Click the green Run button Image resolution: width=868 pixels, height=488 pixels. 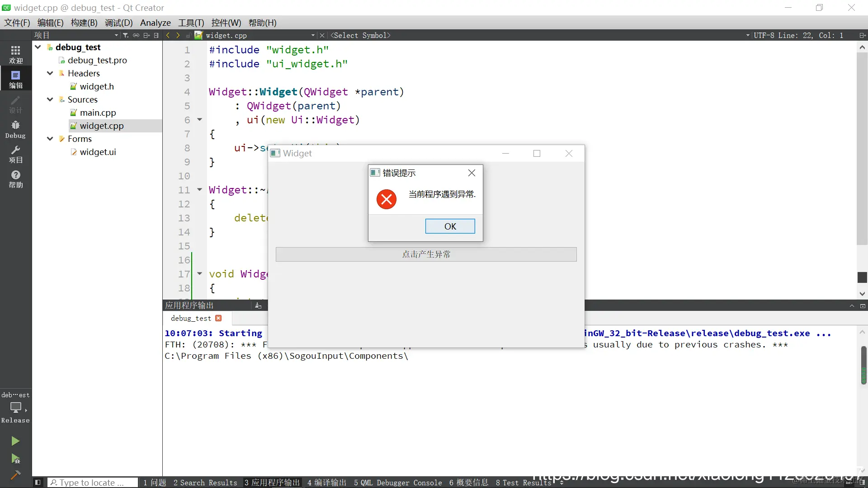(x=15, y=441)
